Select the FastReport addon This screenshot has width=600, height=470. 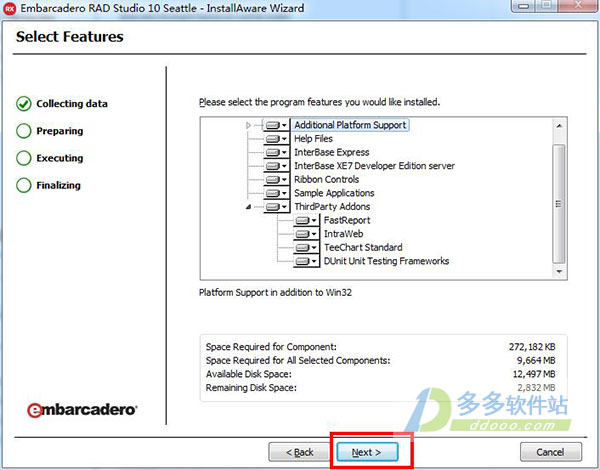pos(347,220)
